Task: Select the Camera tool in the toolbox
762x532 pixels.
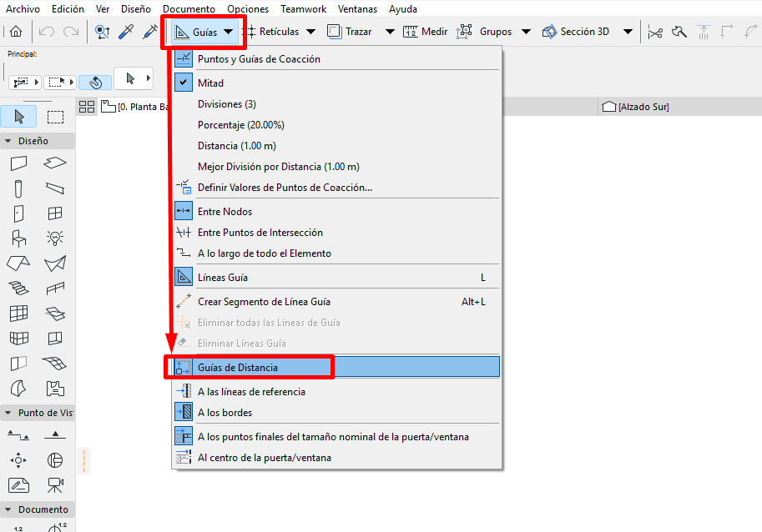Action: [x=55, y=485]
